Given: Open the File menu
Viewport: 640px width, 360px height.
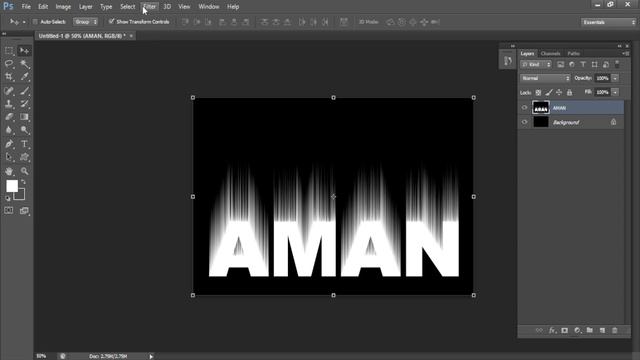Looking at the screenshot, I should click(x=26, y=7).
